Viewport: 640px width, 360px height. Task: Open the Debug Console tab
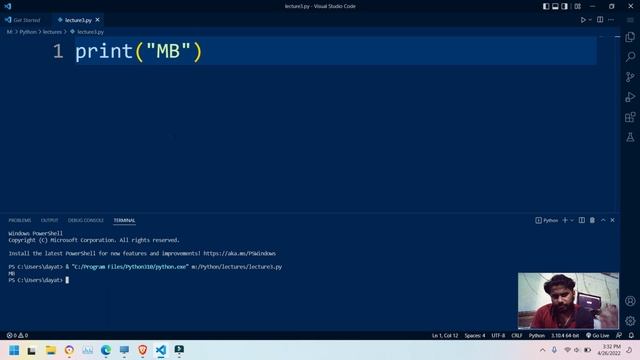click(x=86, y=220)
